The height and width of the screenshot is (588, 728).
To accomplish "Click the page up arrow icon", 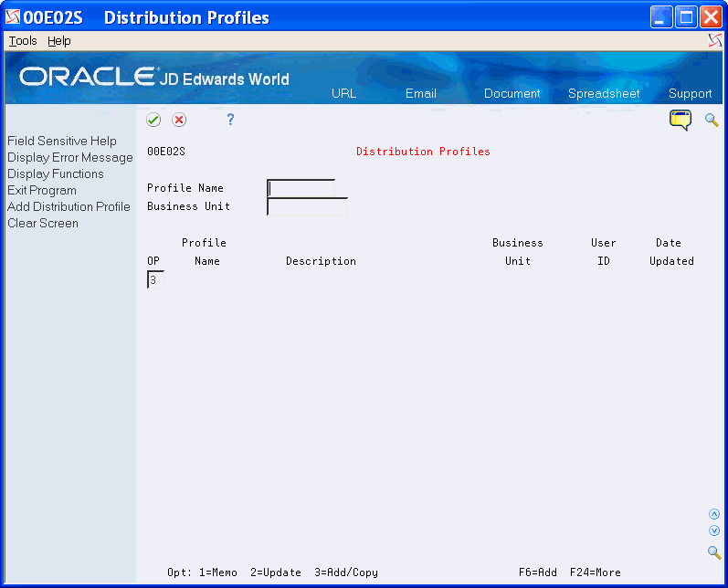I will 714,514.
